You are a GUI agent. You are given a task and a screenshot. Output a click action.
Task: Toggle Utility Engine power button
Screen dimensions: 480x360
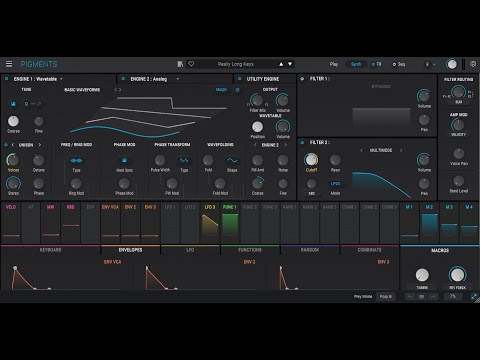(x=239, y=79)
